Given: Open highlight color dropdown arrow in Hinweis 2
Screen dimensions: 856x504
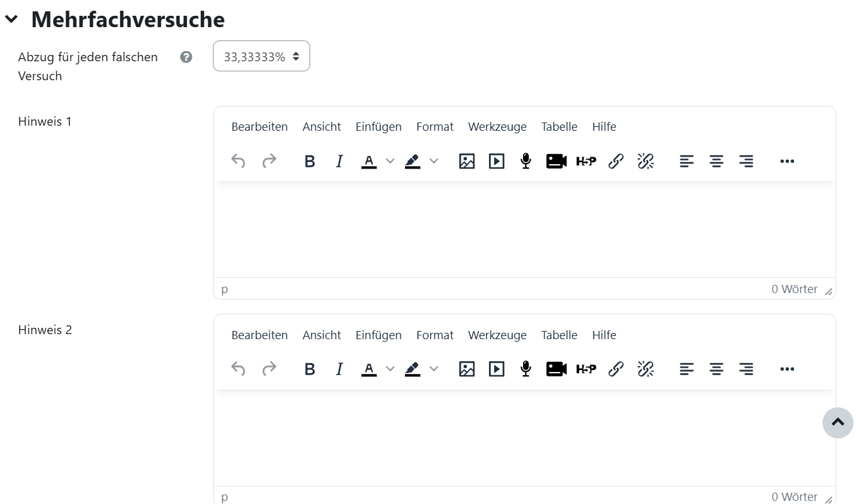Looking at the screenshot, I should (433, 369).
